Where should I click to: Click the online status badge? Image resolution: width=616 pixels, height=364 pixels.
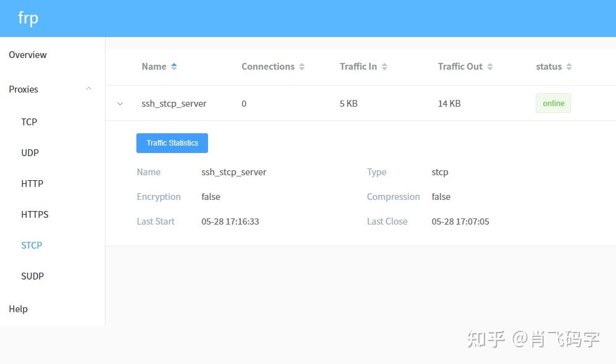click(552, 103)
